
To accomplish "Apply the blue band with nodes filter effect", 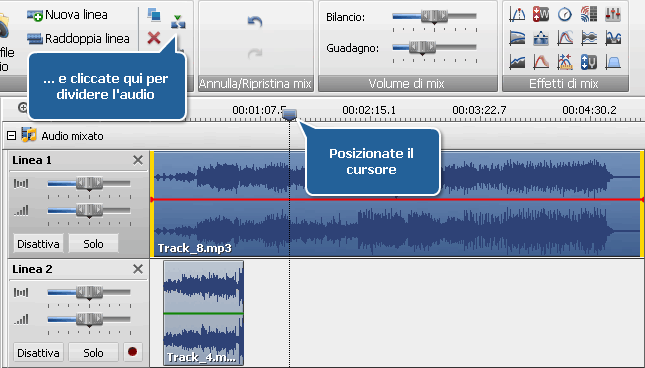I will point(541,38).
